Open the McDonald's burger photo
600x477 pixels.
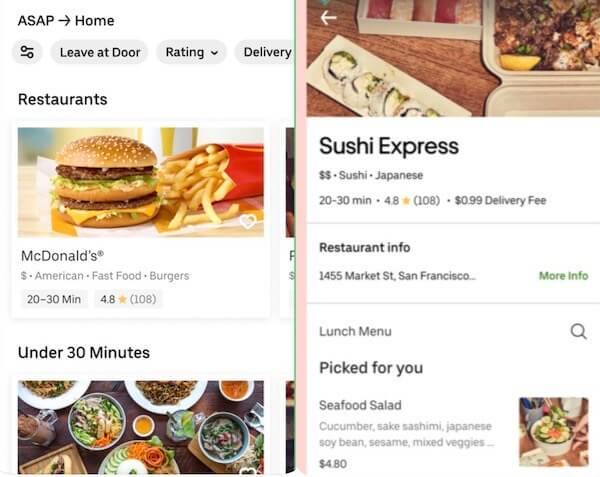[141, 182]
